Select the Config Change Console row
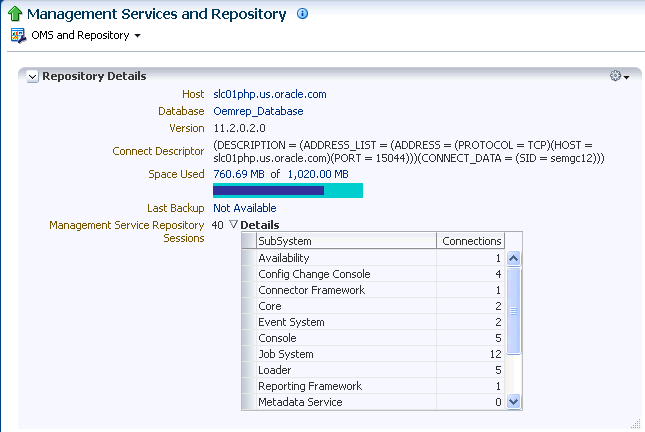Image resolution: width=645 pixels, height=432 pixels. tap(373, 274)
